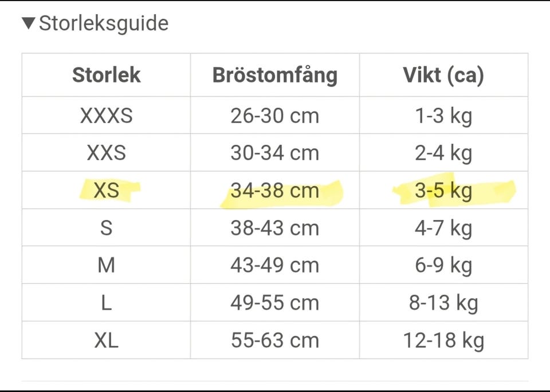Click the 8-13 kg weight cell
This screenshot has height=392, width=550.
coord(443,303)
